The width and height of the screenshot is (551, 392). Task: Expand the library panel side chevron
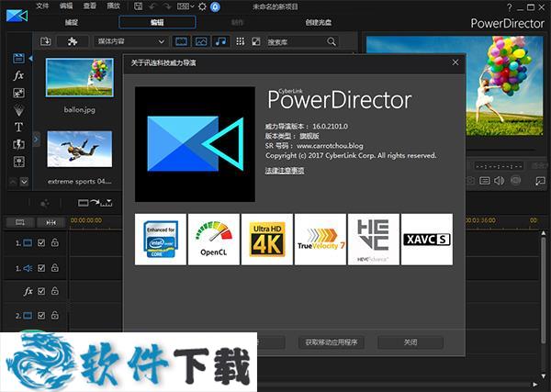[x=36, y=139]
